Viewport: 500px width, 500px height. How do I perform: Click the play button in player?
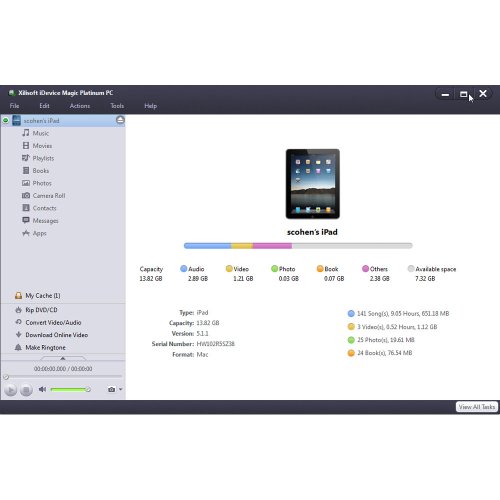point(11,389)
